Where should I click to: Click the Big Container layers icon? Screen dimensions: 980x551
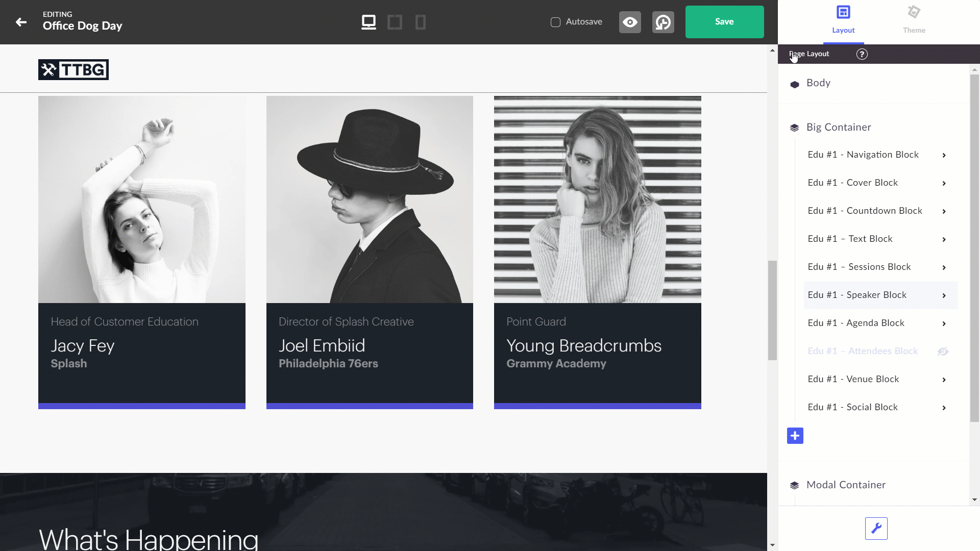tap(794, 128)
